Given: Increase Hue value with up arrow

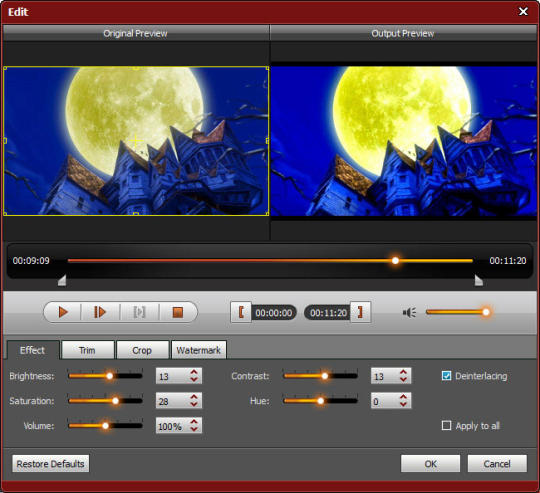Looking at the screenshot, I should pyautogui.click(x=403, y=397).
